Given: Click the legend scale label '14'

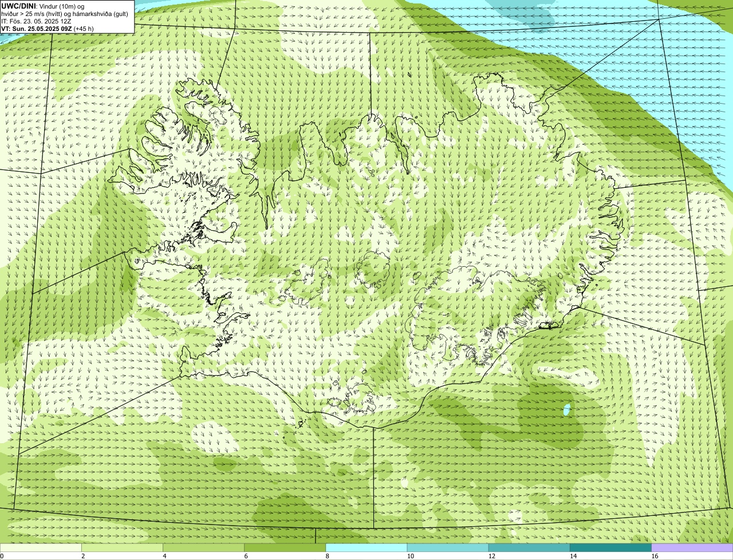Looking at the screenshot, I should tap(573, 556).
